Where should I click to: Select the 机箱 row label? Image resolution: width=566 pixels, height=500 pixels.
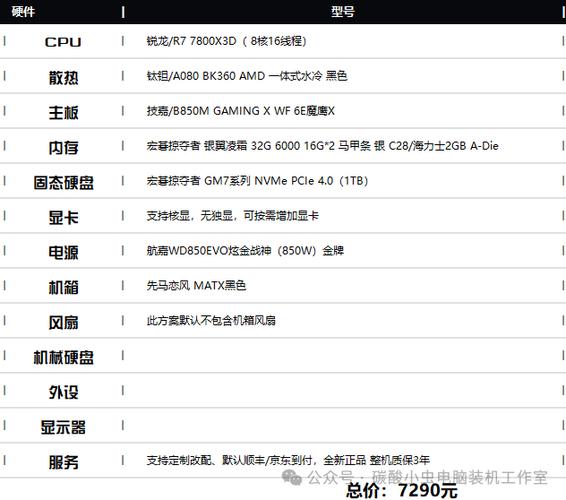(x=63, y=287)
